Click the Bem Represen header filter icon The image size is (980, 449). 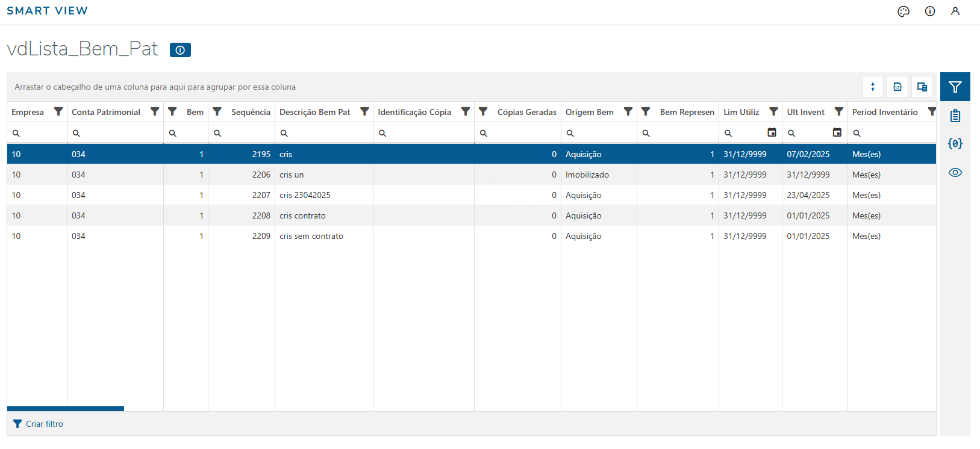coord(646,111)
